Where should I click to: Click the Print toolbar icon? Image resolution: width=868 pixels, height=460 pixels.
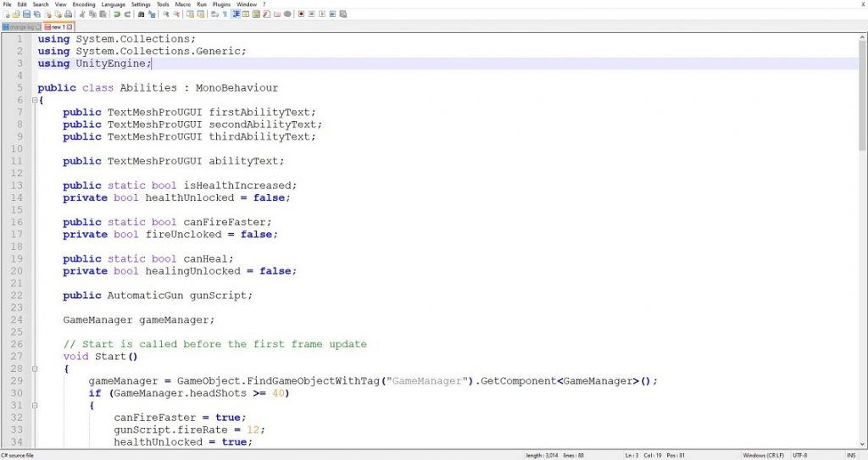coord(69,14)
